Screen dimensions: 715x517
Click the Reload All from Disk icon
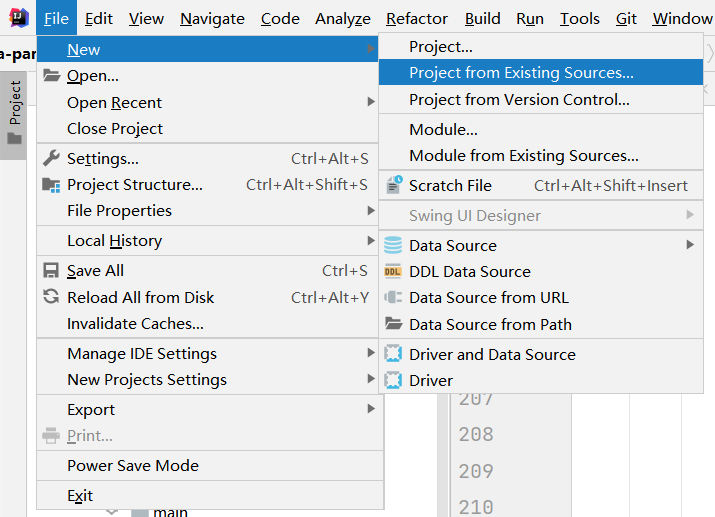pyautogui.click(x=51, y=297)
